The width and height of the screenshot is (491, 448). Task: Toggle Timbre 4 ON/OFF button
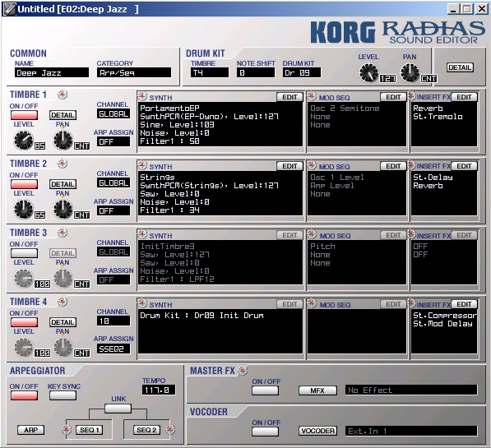pyautogui.click(x=24, y=322)
